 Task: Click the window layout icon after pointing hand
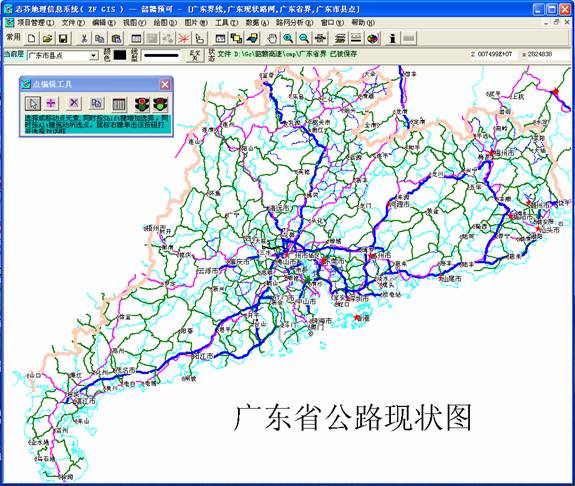click(x=220, y=38)
